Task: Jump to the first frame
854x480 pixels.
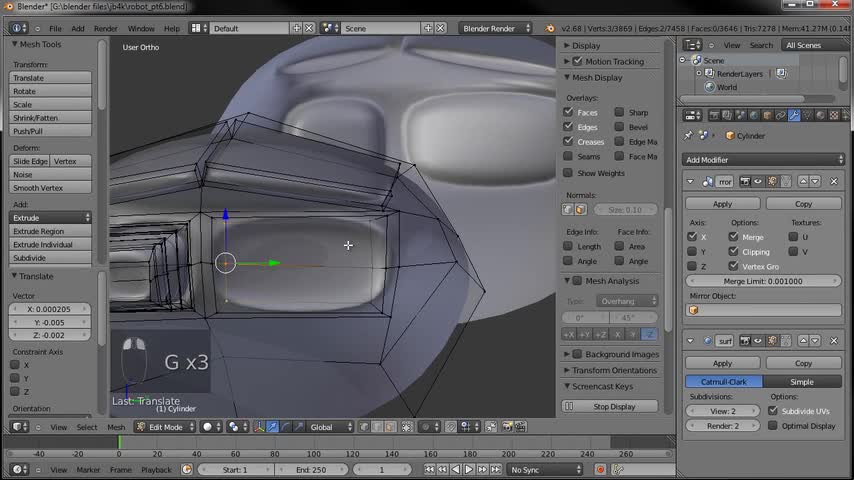Action: tap(429, 470)
